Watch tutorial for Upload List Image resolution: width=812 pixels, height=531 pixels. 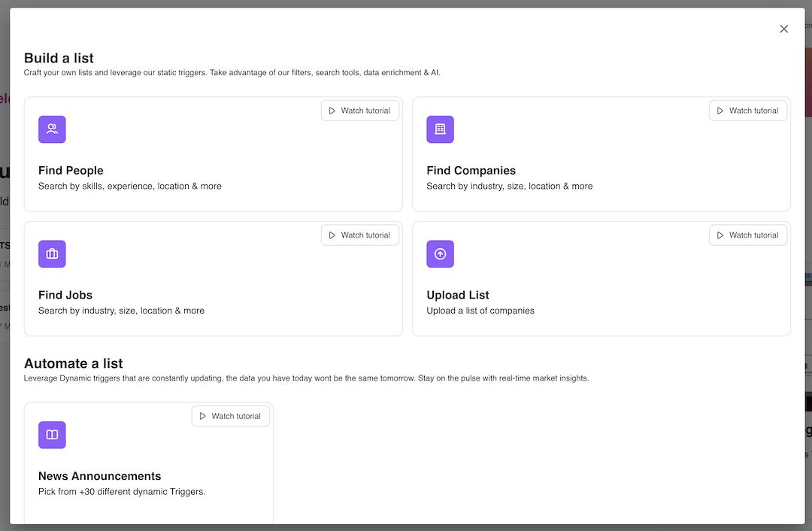748,235
